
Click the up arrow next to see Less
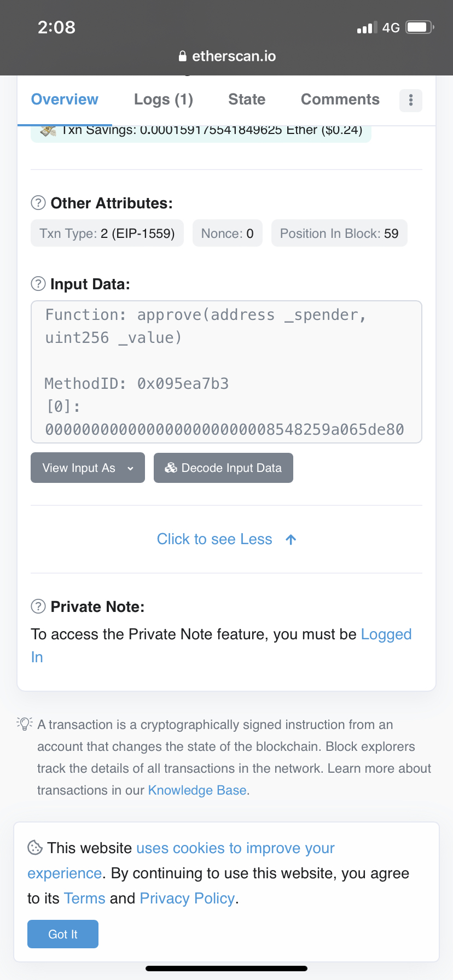click(291, 539)
